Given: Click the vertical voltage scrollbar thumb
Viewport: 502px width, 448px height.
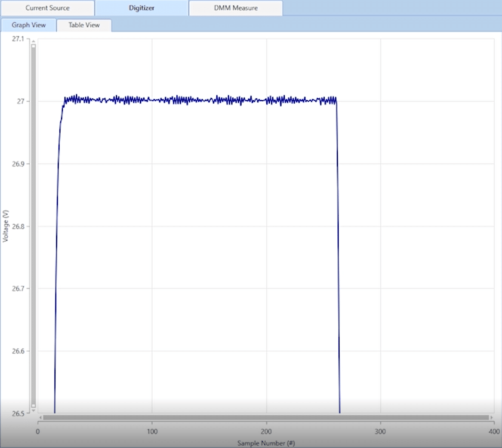Looking at the screenshot, I should coord(33,226).
